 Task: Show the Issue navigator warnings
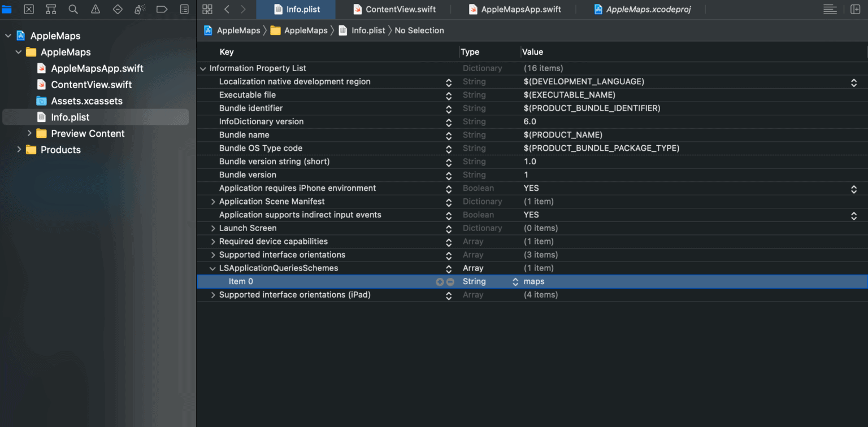pyautogui.click(x=96, y=9)
